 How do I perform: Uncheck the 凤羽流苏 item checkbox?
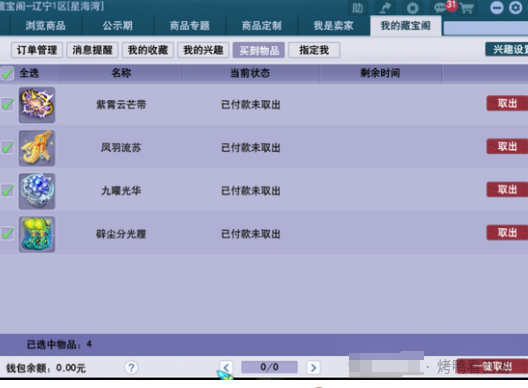pos(7,148)
